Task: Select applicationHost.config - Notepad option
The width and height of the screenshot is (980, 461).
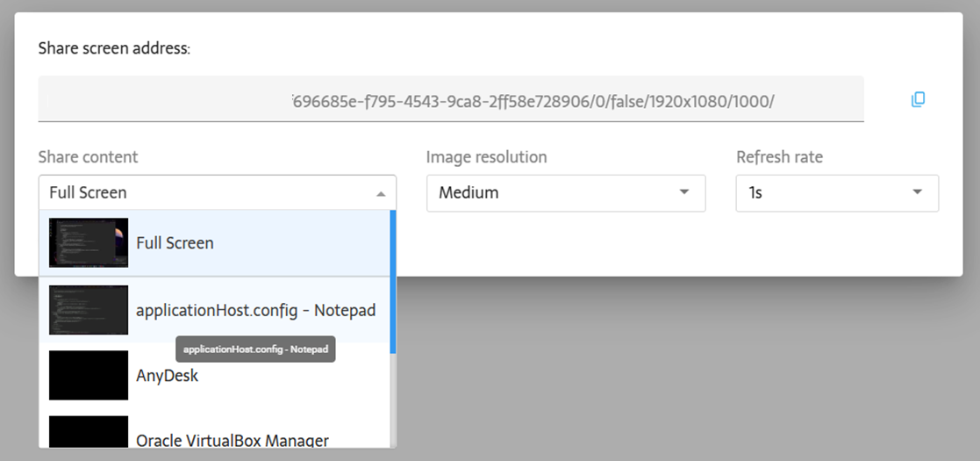Action: coord(255,310)
